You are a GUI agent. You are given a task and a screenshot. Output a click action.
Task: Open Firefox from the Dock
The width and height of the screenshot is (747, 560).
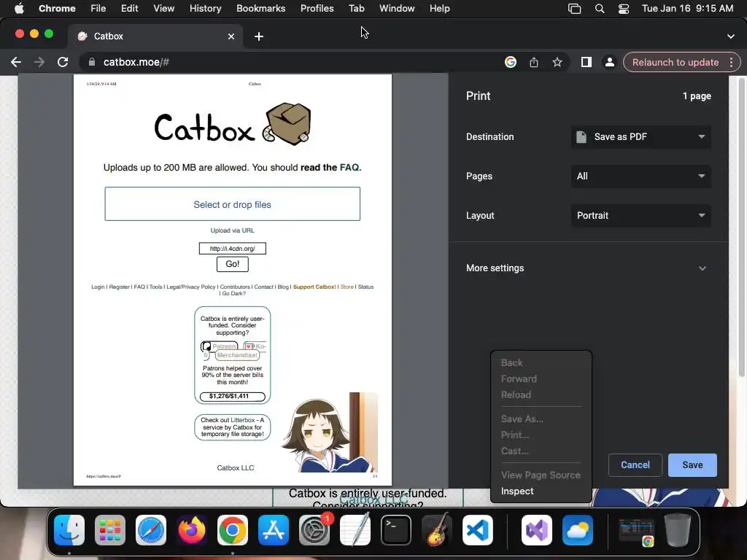click(192, 530)
